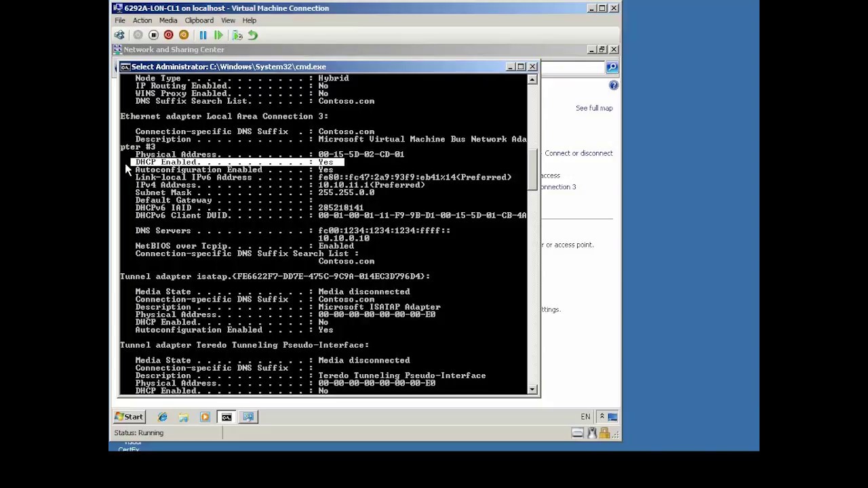Launch Internet Explorer from the taskbar

163,417
